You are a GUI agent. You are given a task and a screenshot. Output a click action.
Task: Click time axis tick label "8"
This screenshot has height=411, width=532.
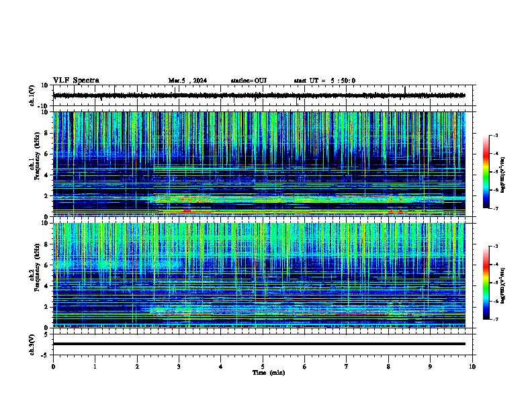388,367
